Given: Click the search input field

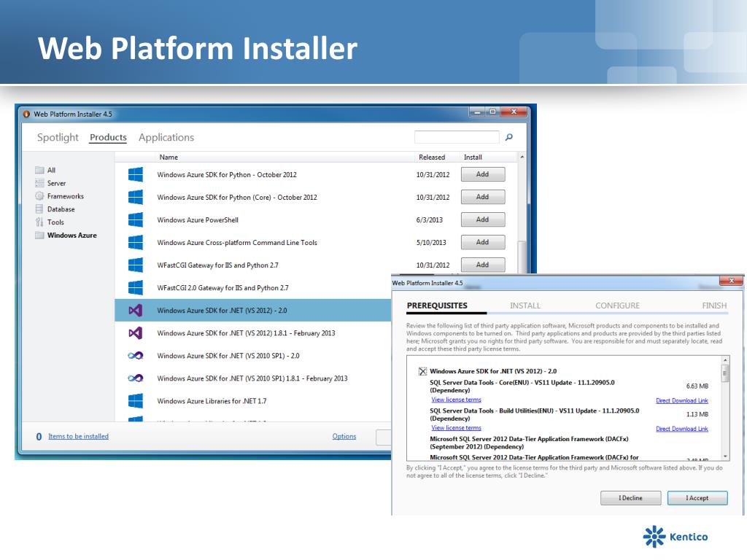Looking at the screenshot, I should pos(457,137).
